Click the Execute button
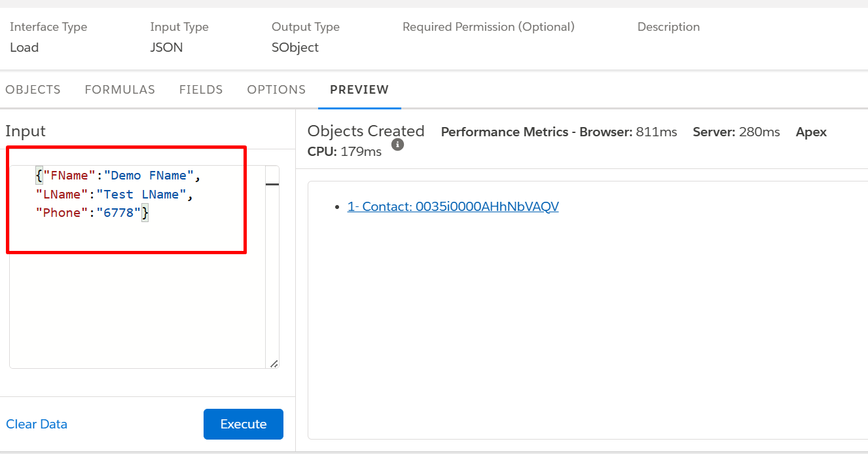This screenshot has width=868, height=454. pyautogui.click(x=243, y=424)
